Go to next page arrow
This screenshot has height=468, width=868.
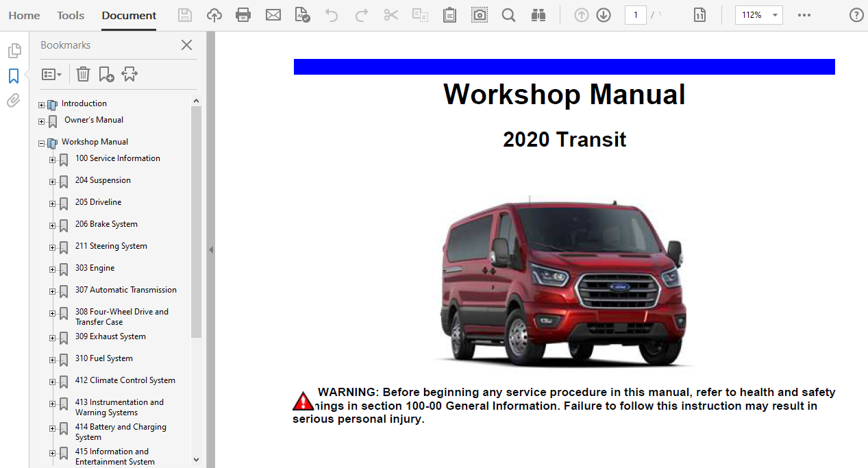[604, 15]
